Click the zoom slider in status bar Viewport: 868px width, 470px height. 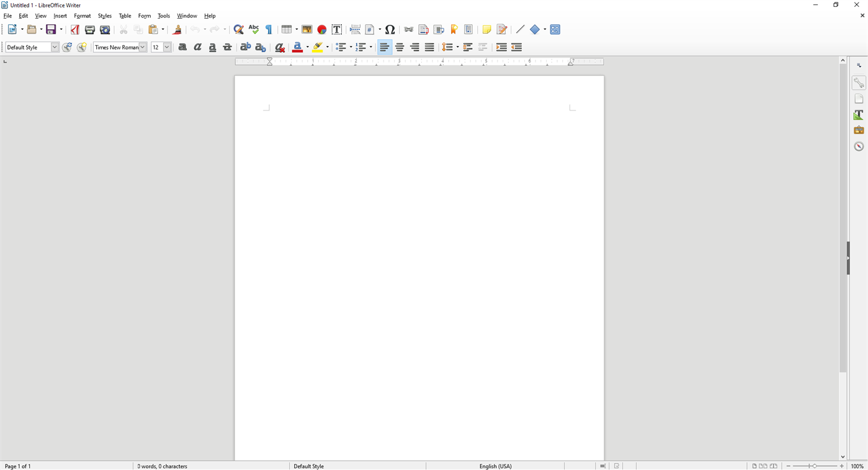pyautogui.click(x=815, y=466)
